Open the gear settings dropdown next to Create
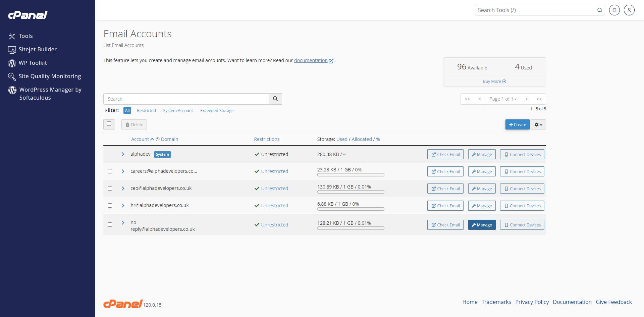This screenshot has width=644, height=317. tap(538, 125)
